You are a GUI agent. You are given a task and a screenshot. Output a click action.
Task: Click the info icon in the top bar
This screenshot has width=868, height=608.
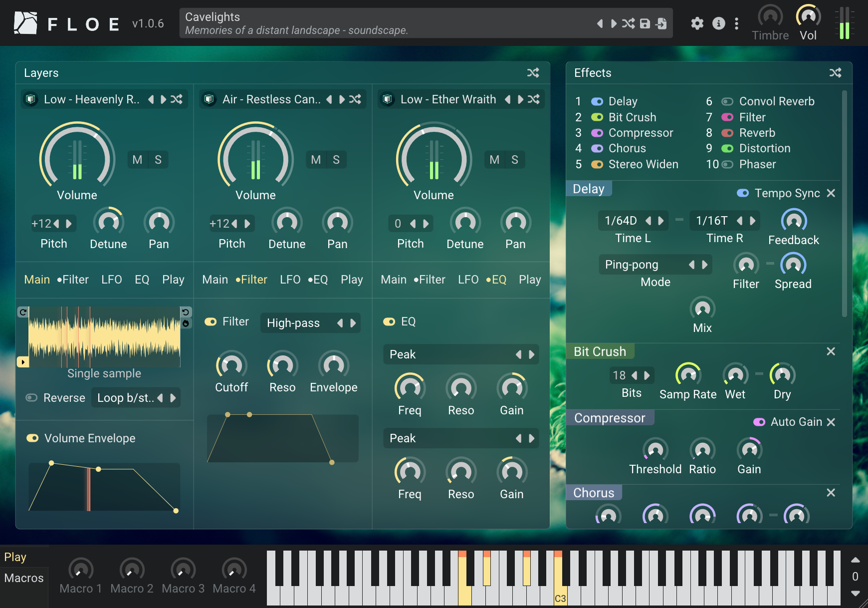tap(718, 23)
